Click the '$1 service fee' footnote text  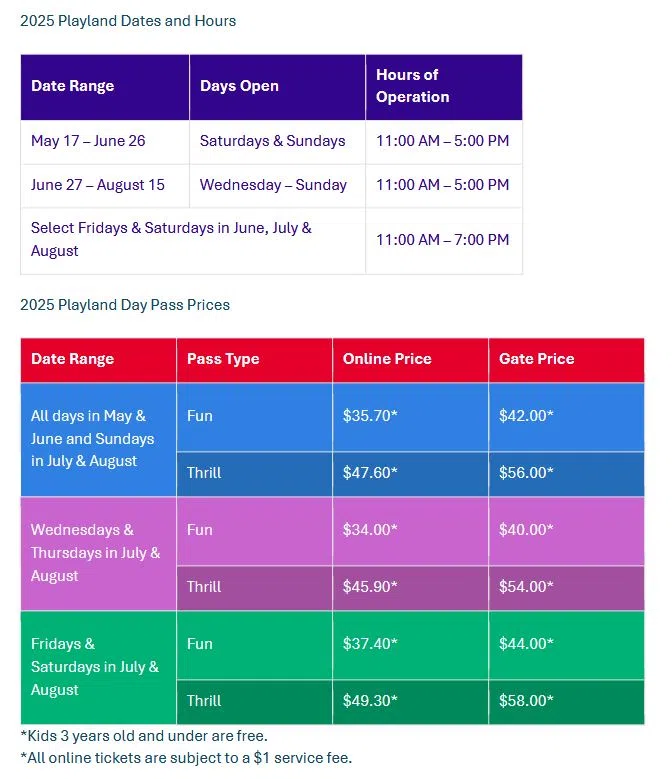pos(302,758)
